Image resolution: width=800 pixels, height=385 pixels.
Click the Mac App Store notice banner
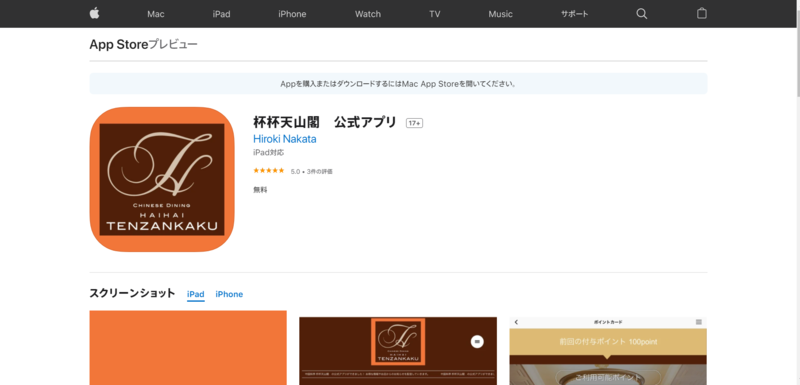[398, 84]
